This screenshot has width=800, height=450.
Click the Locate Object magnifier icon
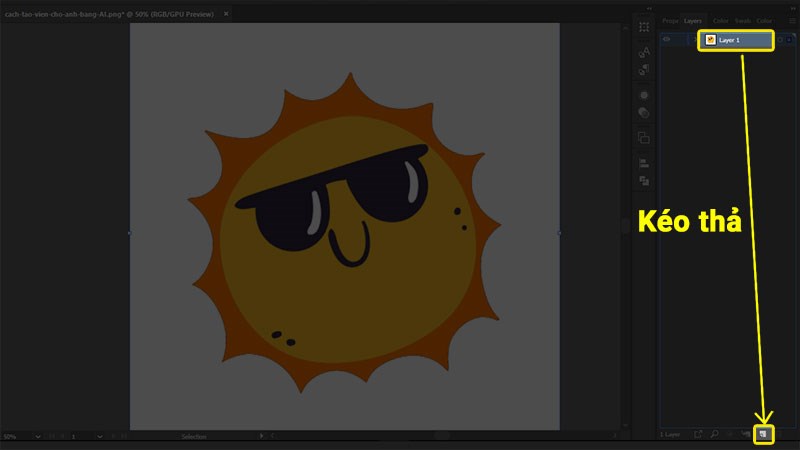click(715, 434)
